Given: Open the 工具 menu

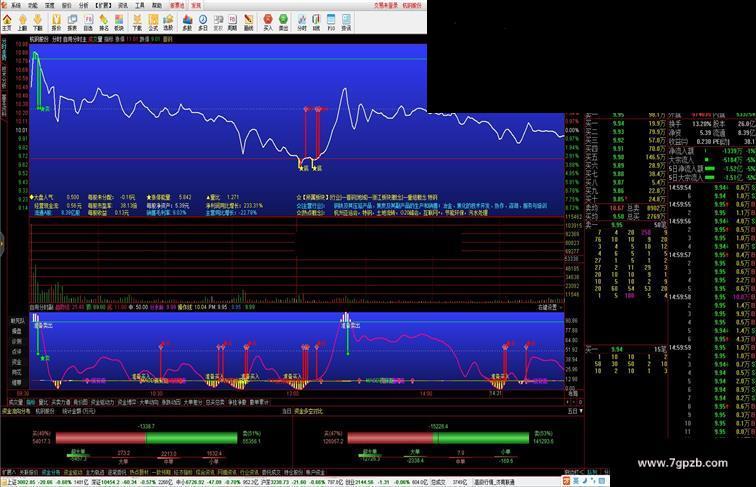Looking at the screenshot, I should [140, 5].
